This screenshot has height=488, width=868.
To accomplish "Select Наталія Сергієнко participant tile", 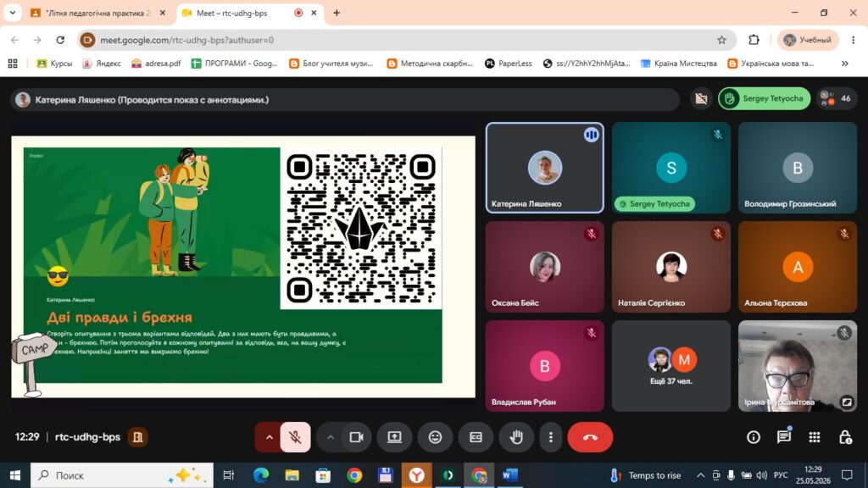I will [671, 267].
